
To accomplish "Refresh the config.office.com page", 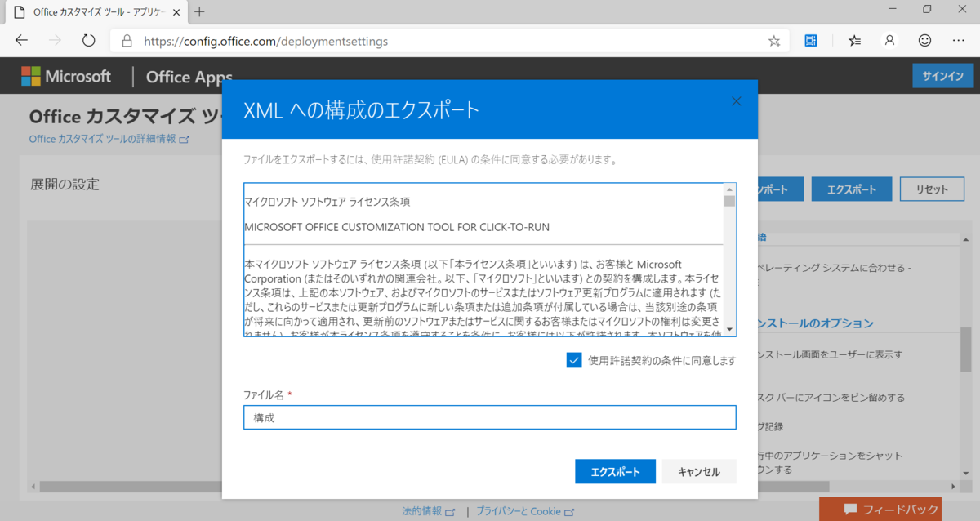I will 88,40.
